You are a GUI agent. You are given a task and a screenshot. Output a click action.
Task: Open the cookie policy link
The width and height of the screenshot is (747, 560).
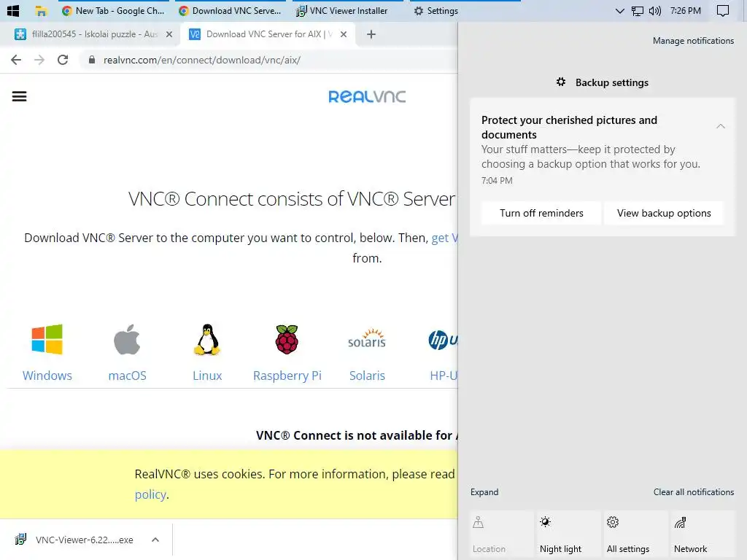[x=150, y=495]
